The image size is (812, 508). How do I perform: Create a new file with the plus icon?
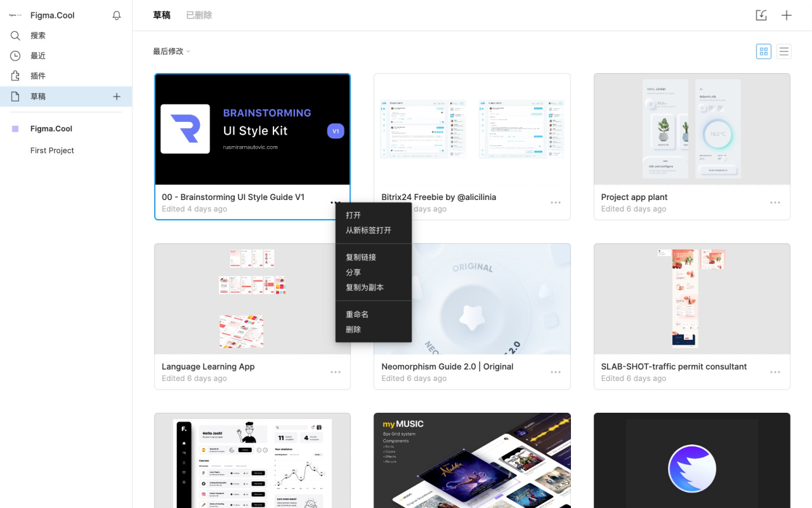pyautogui.click(x=786, y=15)
